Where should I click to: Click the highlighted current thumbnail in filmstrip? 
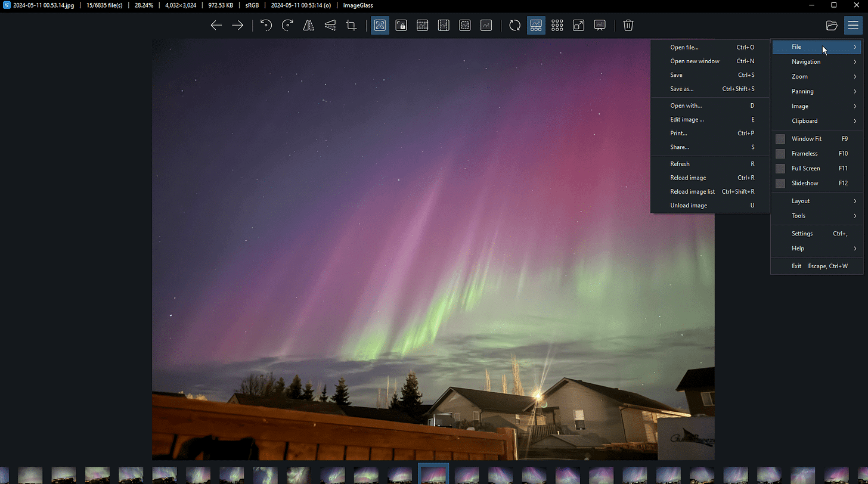(433, 474)
